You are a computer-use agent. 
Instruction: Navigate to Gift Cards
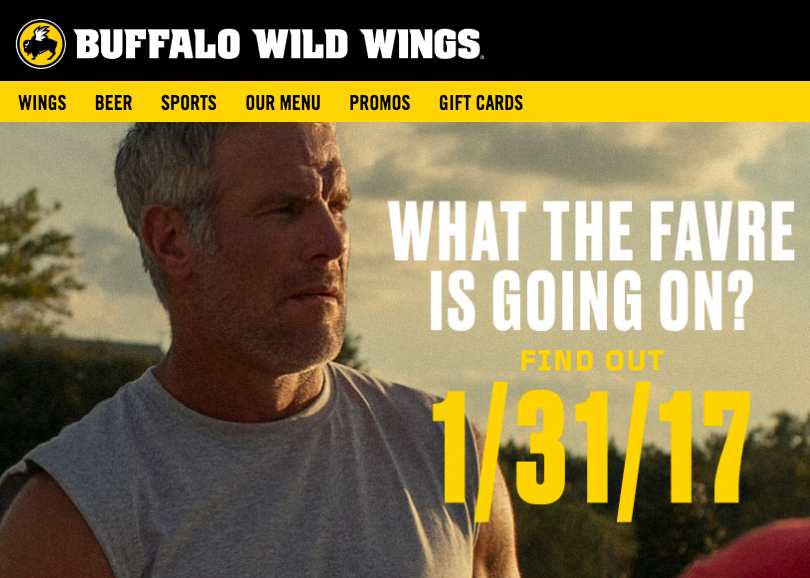[481, 103]
